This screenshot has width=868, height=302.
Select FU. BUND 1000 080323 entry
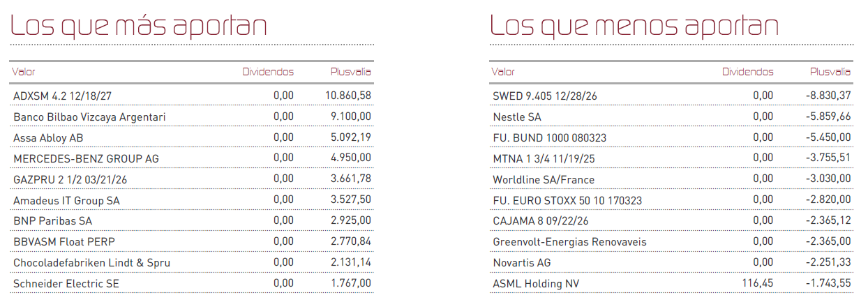549,137
